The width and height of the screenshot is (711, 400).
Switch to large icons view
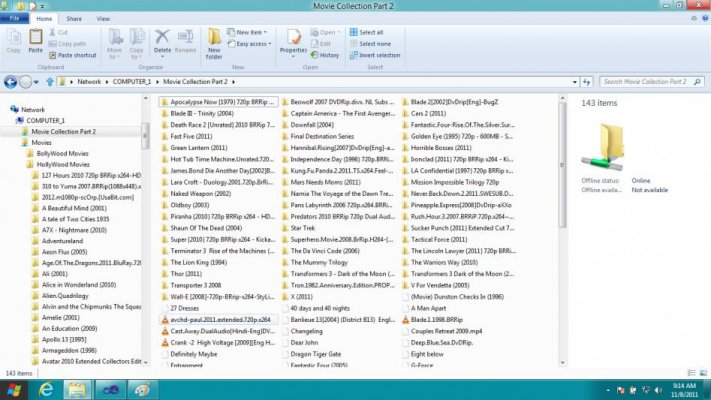(x=703, y=373)
